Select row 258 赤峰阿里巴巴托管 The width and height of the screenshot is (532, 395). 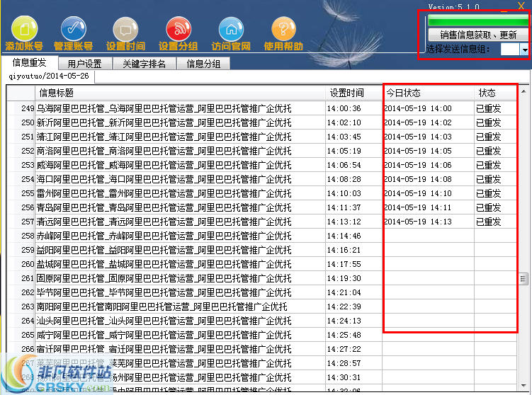pyautogui.click(x=261, y=236)
